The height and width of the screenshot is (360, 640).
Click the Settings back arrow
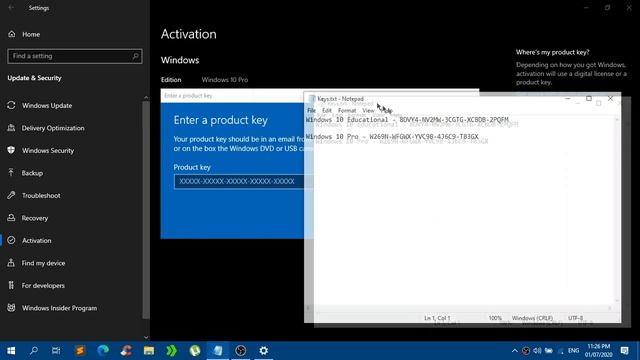tap(11, 7)
